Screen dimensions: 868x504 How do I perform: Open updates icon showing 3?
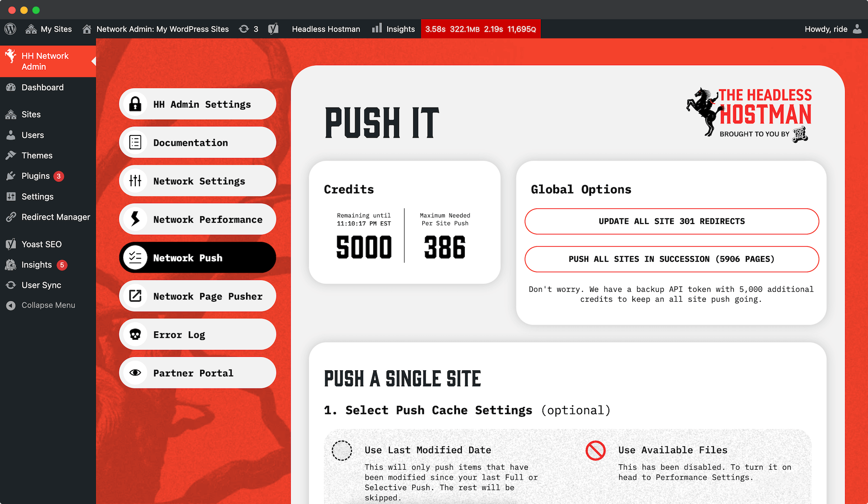[x=249, y=29]
